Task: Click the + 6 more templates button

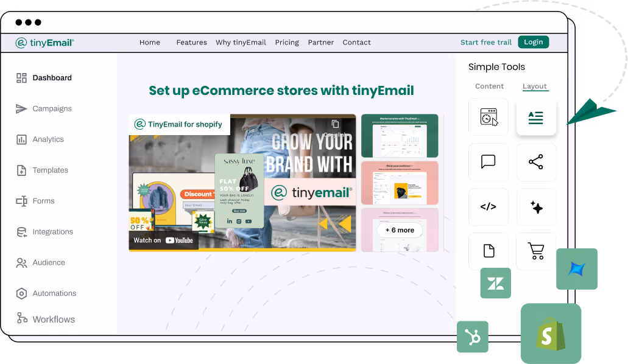Action: pyautogui.click(x=399, y=229)
